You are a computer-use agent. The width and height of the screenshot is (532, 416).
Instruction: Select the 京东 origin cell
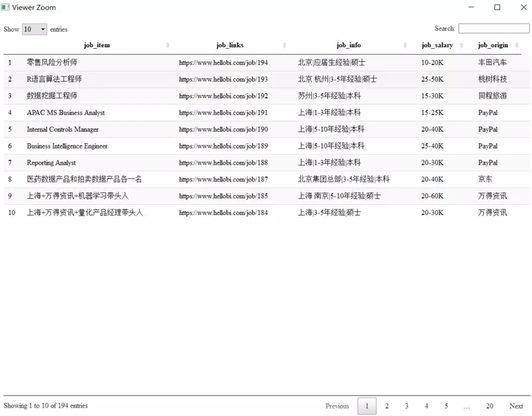(x=485, y=179)
